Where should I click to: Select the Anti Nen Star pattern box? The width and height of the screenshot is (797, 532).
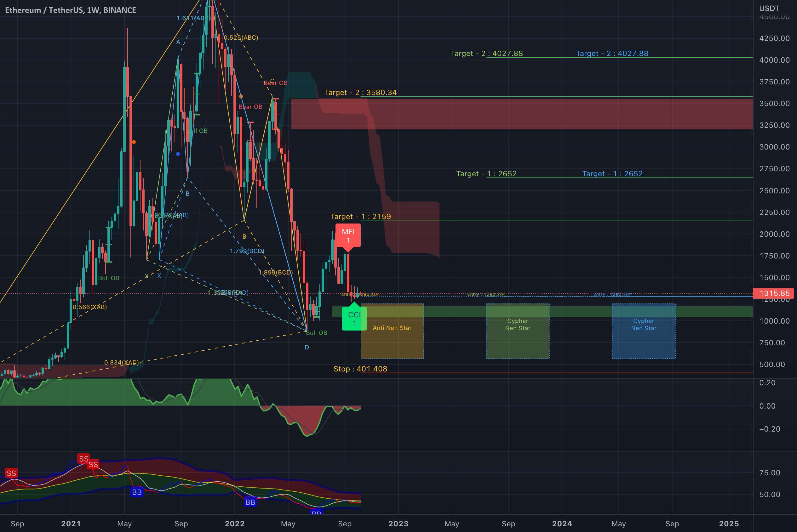[392, 331]
